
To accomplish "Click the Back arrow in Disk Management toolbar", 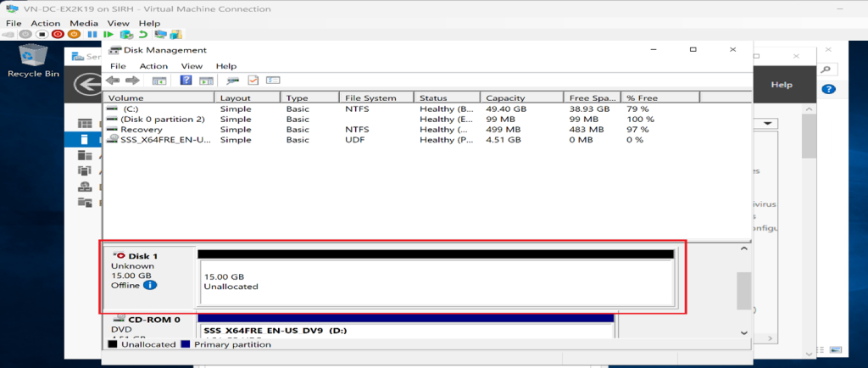I will [x=113, y=81].
